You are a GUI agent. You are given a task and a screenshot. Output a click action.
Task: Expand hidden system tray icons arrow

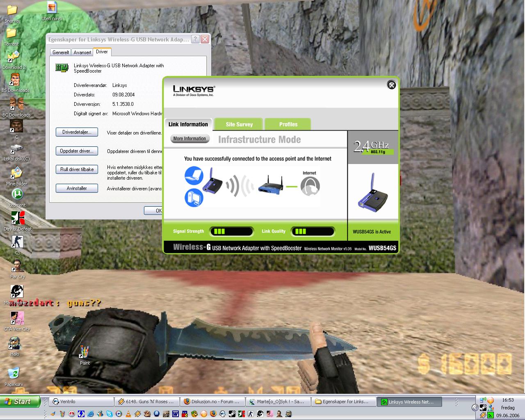pyautogui.click(x=475, y=408)
